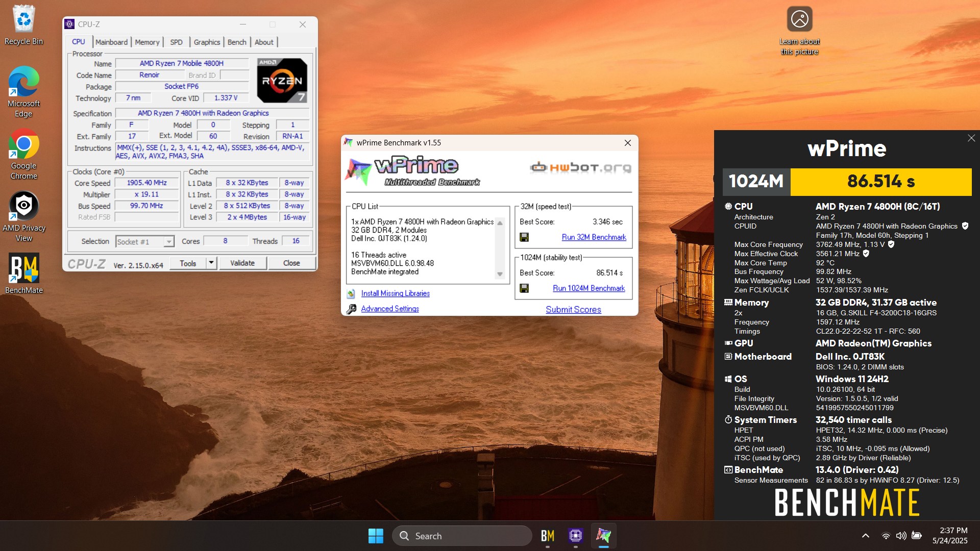Switch to Memory tab in CPU-Z
The height and width of the screenshot is (551, 980).
tap(147, 42)
